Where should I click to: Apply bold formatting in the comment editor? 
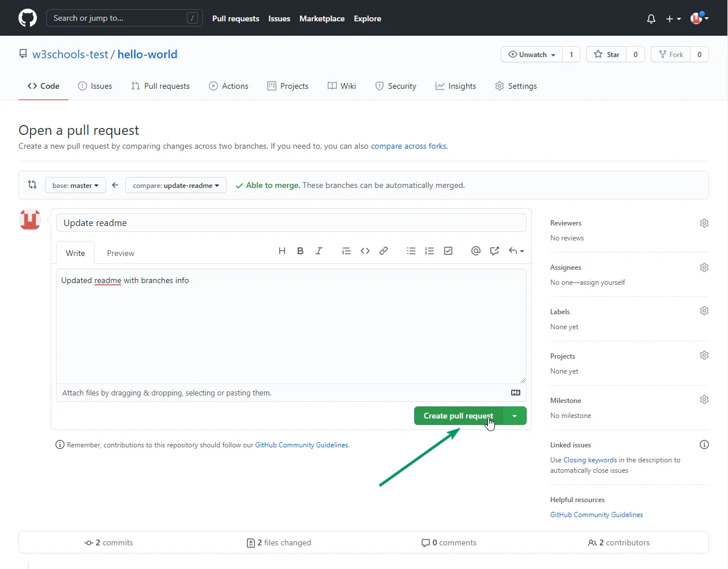pyautogui.click(x=300, y=251)
